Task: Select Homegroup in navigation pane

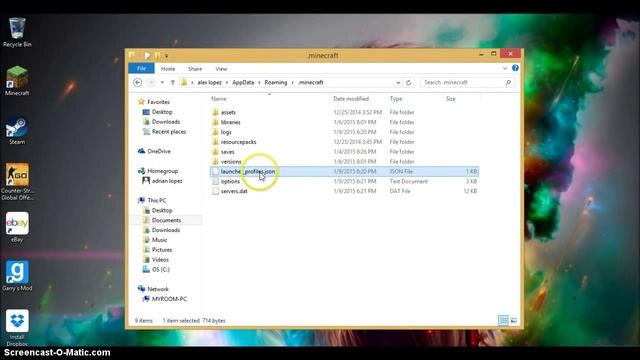Action: (x=162, y=171)
